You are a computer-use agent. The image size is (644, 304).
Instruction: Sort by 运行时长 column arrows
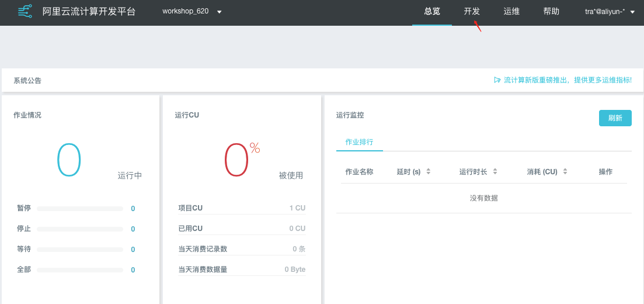495,171
